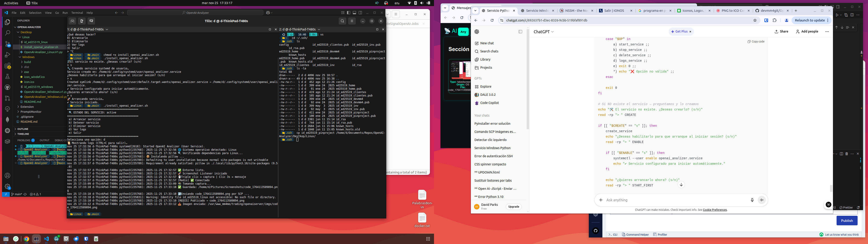Expand the OUTLINE section in Explorer
Screen dimensions: 868x244
point(23,129)
